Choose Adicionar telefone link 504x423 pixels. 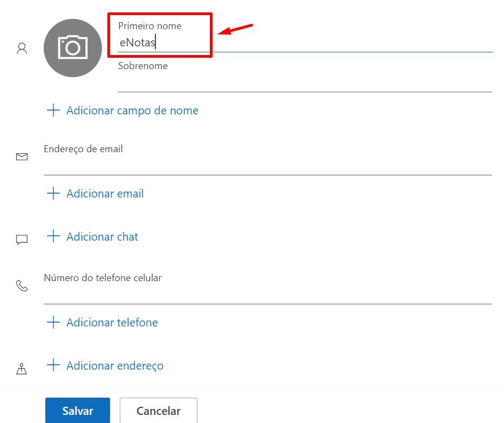(x=112, y=323)
